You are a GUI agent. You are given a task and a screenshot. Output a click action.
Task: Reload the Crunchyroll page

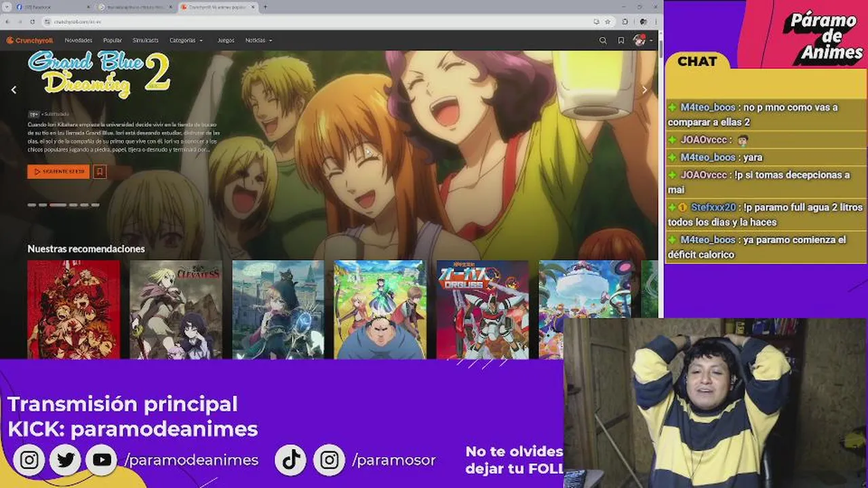[33, 22]
